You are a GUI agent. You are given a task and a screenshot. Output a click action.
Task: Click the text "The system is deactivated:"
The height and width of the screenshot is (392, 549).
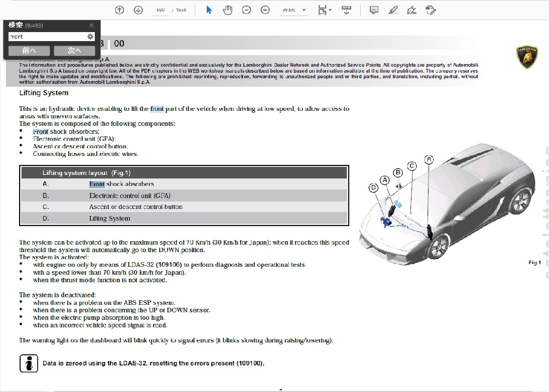pos(57,295)
